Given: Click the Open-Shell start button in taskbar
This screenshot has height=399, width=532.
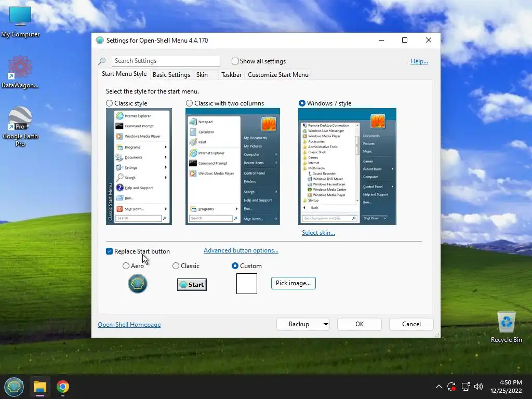Looking at the screenshot, I should (14, 387).
